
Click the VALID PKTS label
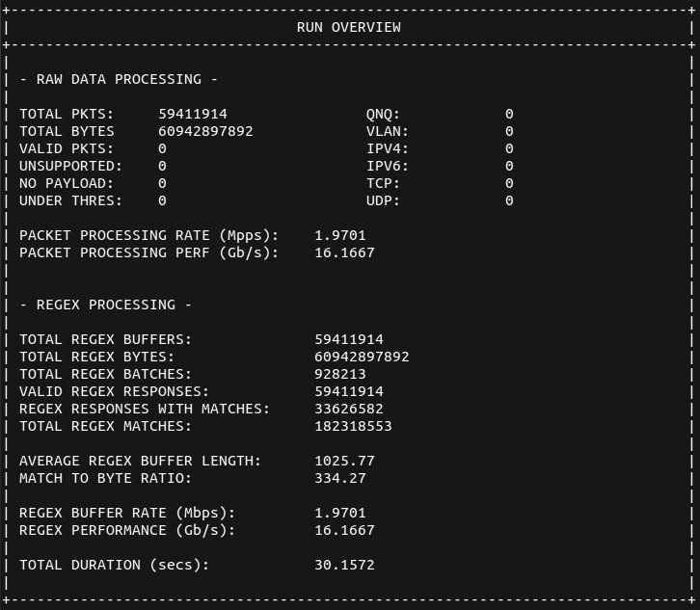pos(67,148)
